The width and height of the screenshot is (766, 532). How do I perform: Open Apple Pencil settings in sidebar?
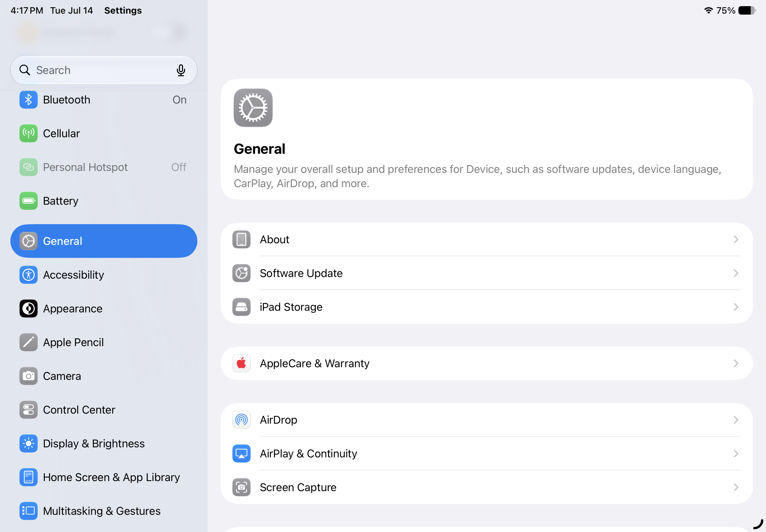[x=104, y=342]
